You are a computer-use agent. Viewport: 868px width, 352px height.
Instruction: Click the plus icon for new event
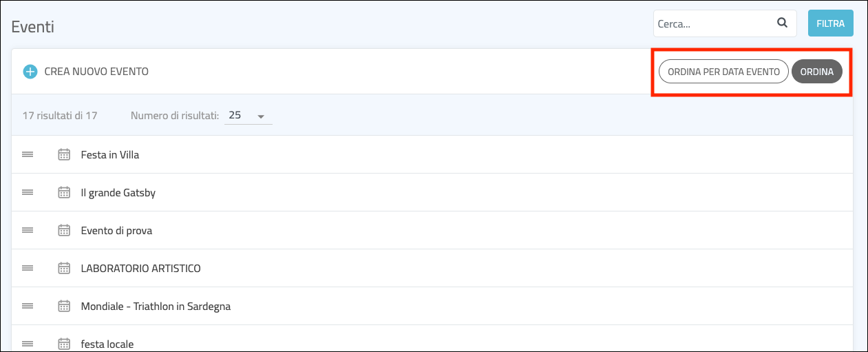[x=30, y=72]
